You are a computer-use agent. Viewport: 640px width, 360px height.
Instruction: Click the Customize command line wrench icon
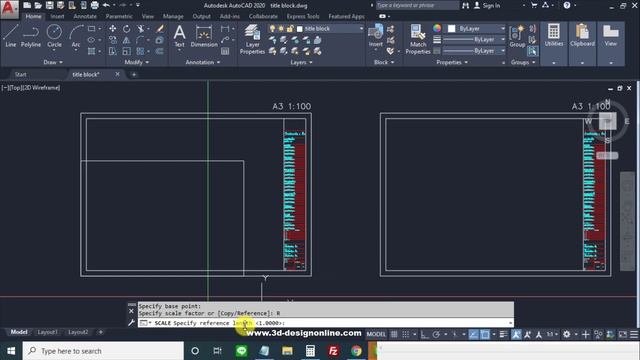point(131,323)
